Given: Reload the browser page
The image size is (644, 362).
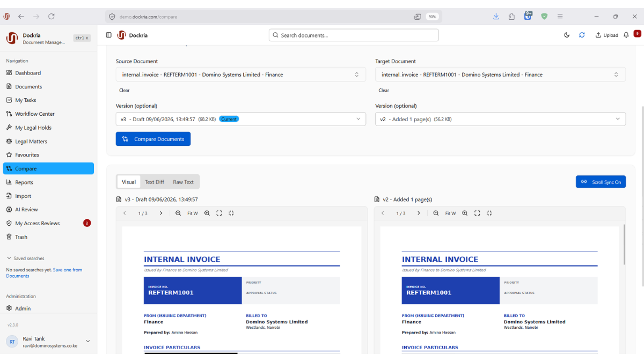Looking at the screenshot, I should (x=52, y=17).
